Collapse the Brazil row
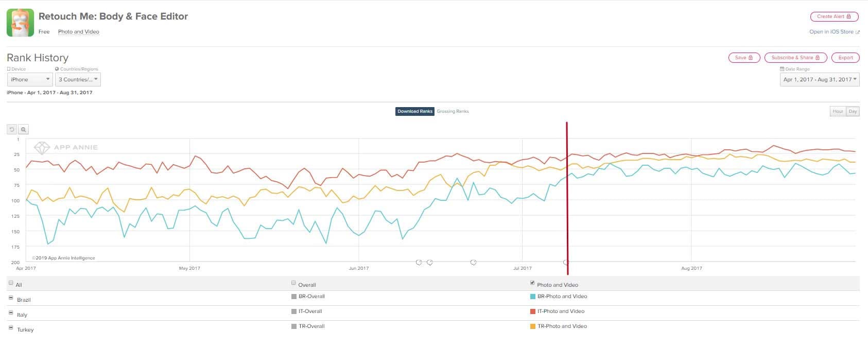The image size is (868, 347). point(11,298)
